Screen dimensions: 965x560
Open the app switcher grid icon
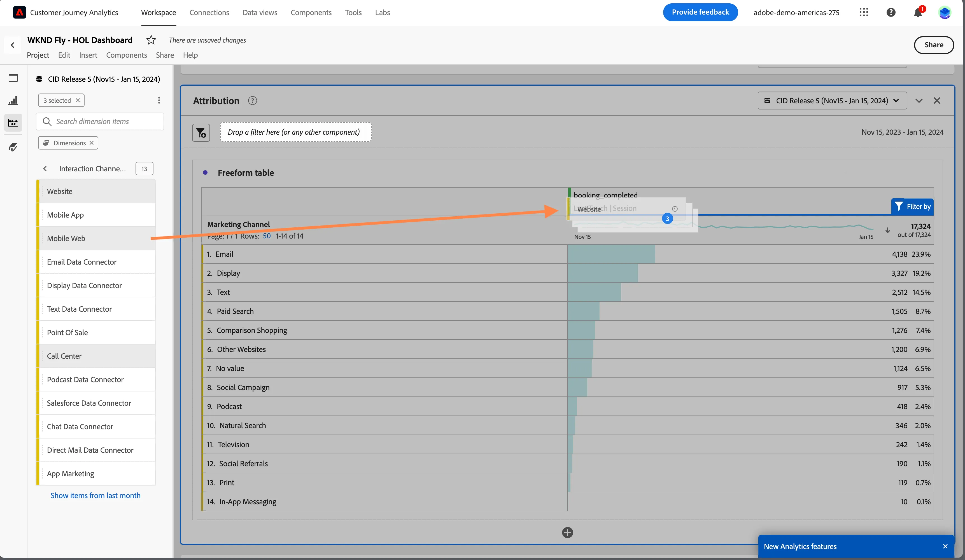[864, 12]
